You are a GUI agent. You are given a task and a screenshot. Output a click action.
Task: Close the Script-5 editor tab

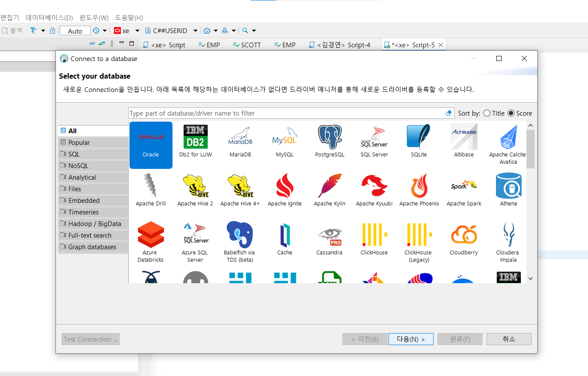point(440,45)
